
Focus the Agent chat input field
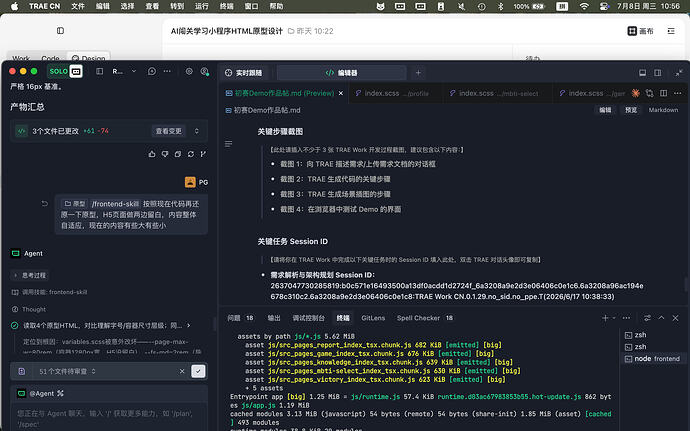click(109, 418)
